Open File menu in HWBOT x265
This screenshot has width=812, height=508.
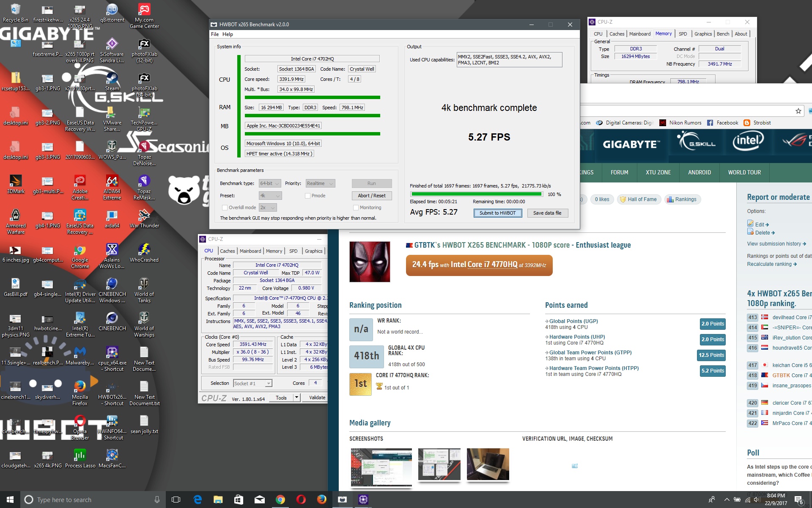click(x=215, y=34)
